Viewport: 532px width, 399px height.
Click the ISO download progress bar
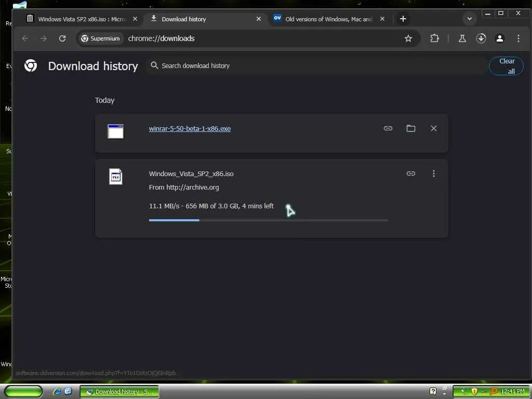point(269,220)
